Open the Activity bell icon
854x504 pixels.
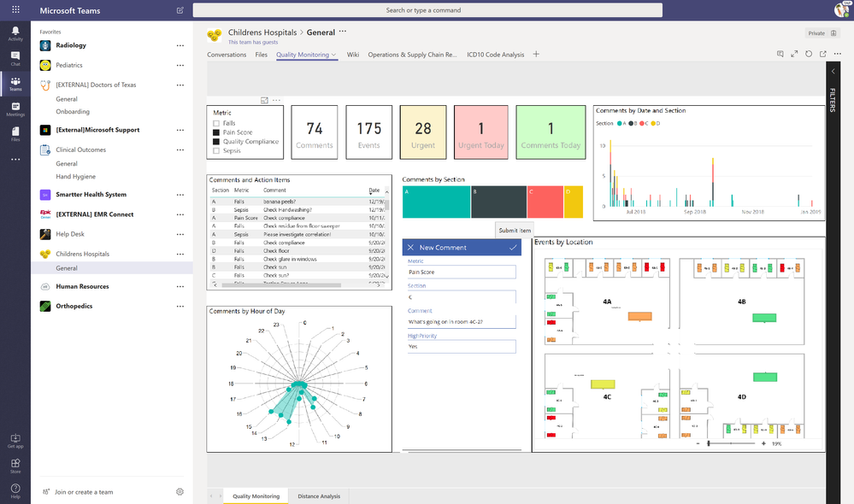coord(15,33)
